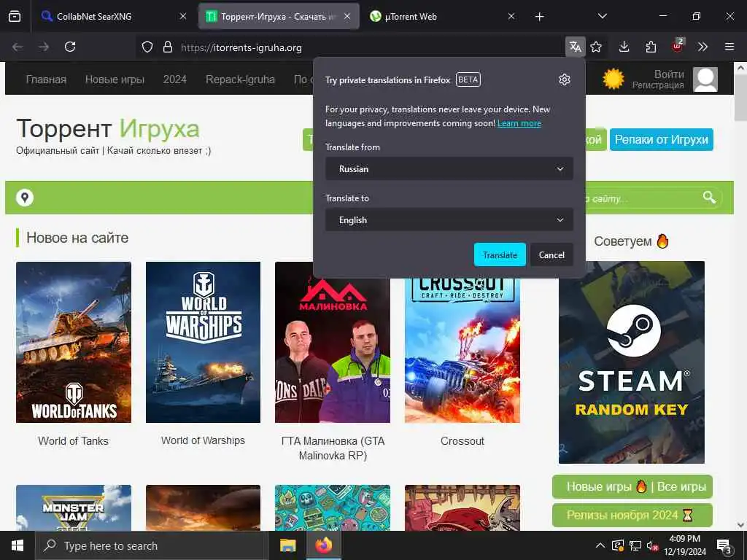Viewport: 747px width, 560px height.
Task: Click Релизы ноября 2024 button
Action: click(x=632, y=516)
